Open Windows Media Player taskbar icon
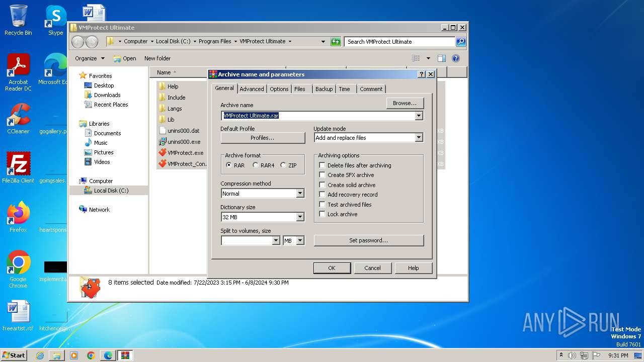The image size is (644, 362). [74, 355]
